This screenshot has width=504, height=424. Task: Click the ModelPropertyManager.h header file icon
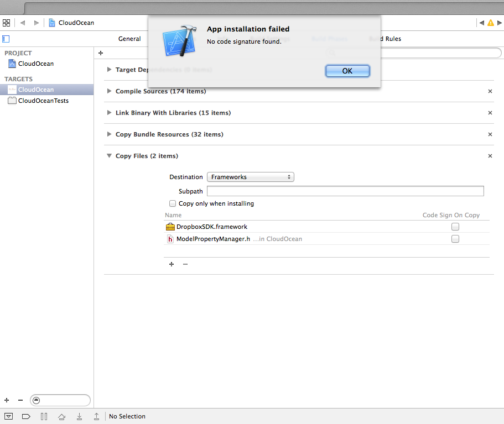(170, 239)
